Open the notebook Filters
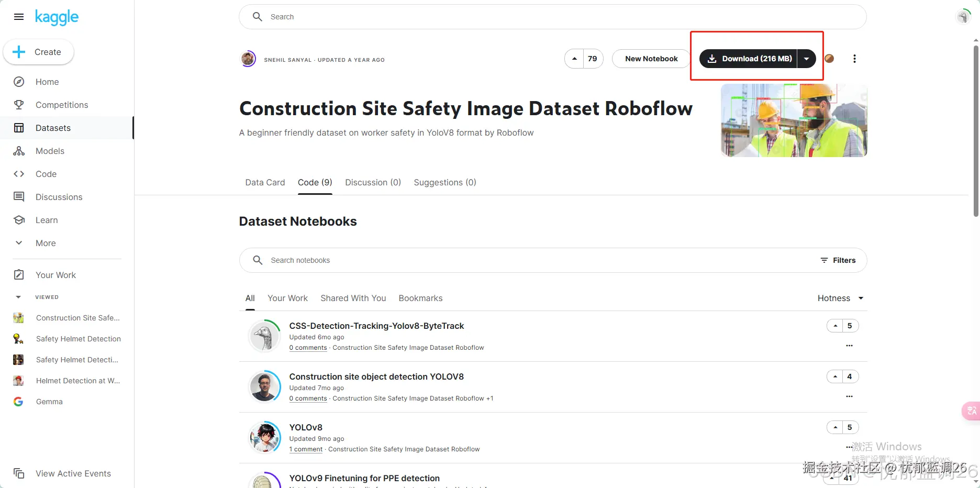980x488 pixels. point(838,260)
